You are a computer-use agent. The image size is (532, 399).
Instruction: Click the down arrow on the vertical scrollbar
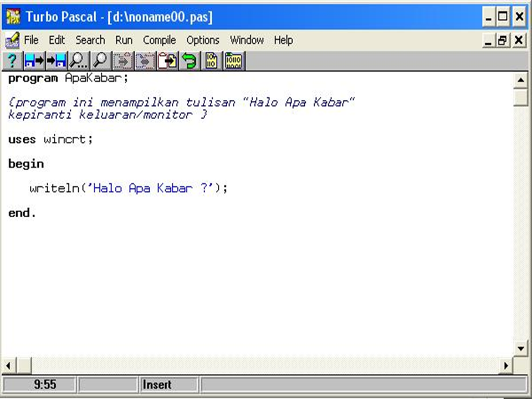[520, 348]
